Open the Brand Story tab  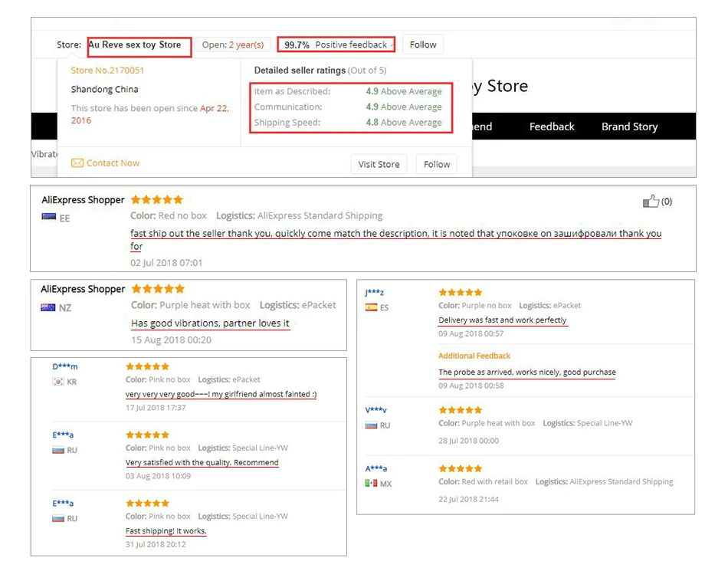(x=630, y=126)
